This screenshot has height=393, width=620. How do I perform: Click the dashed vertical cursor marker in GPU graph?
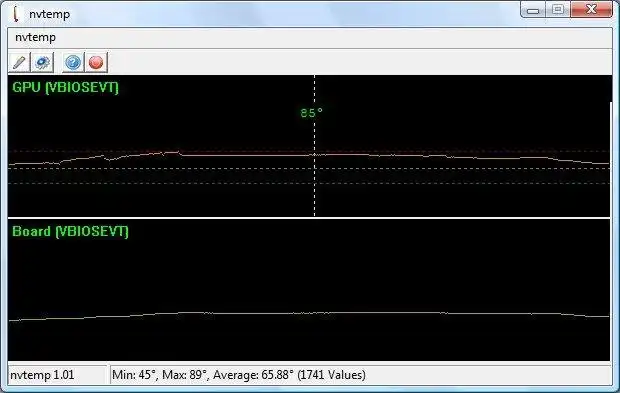coord(315,145)
